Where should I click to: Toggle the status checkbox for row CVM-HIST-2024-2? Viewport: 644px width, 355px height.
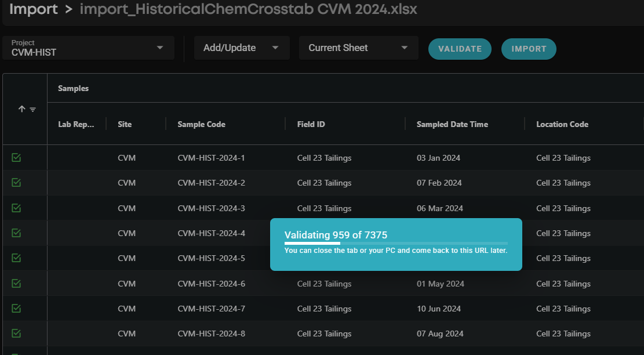click(16, 183)
